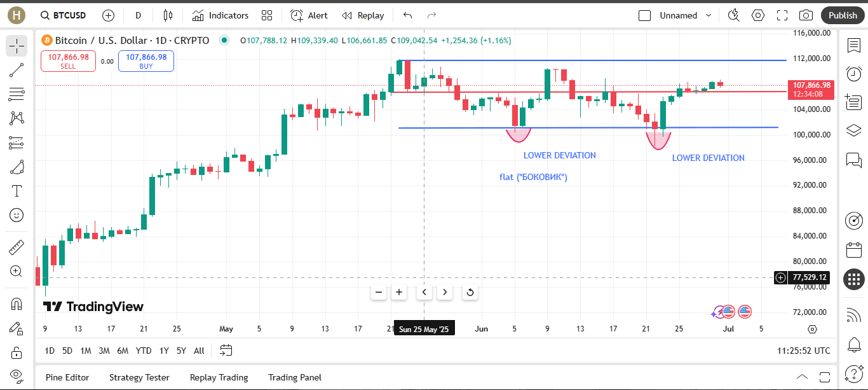Select the All date range
Image resolution: width=868 pixels, height=390 pixels.
point(199,351)
